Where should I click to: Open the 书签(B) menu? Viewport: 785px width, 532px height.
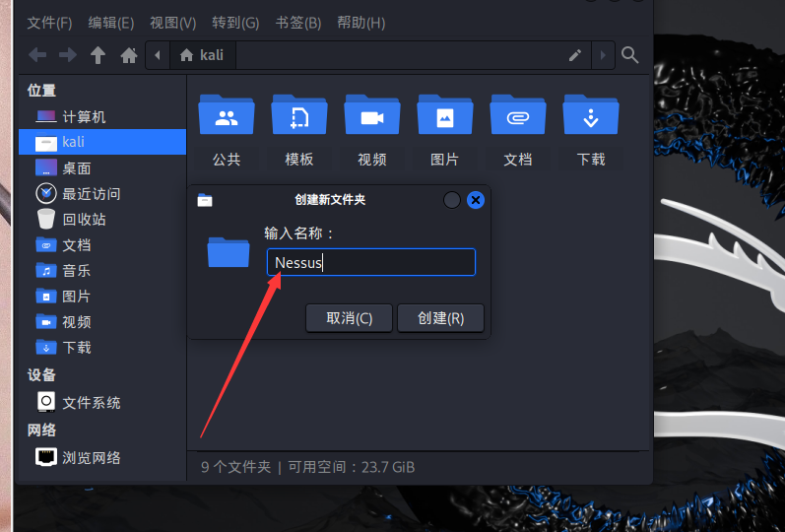pos(297,23)
